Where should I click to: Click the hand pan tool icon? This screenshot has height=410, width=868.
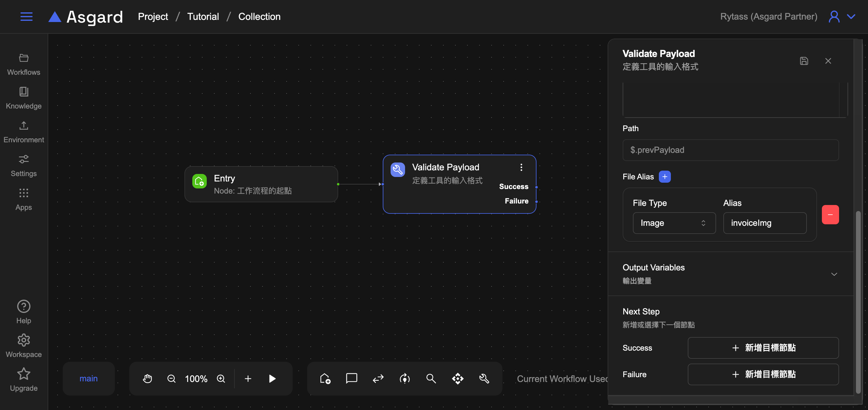point(147,378)
